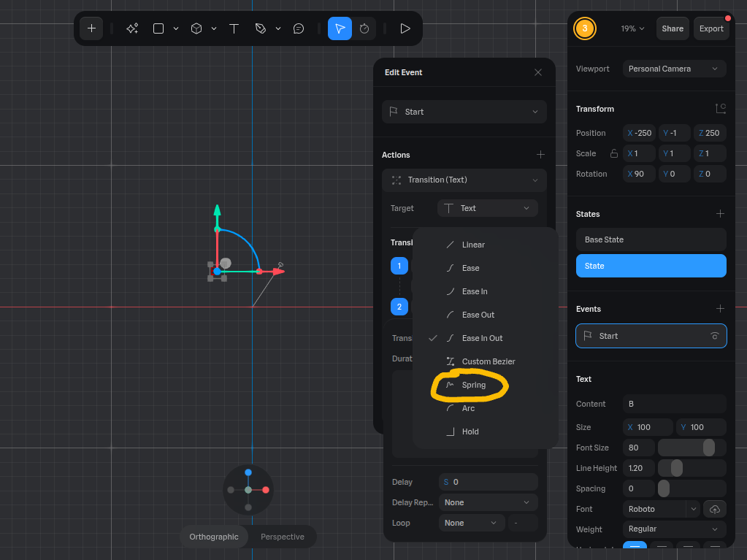
Task: Switch to Perspective view
Action: pyautogui.click(x=283, y=537)
